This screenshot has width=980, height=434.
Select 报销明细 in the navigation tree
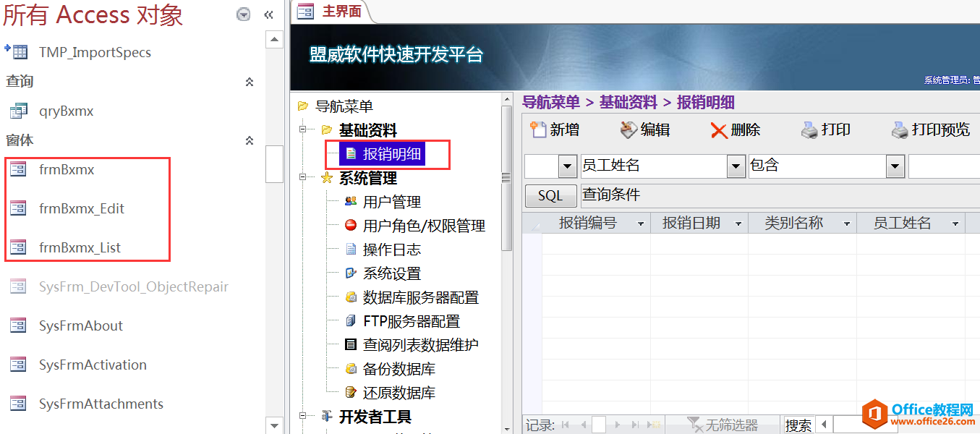[x=381, y=153]
